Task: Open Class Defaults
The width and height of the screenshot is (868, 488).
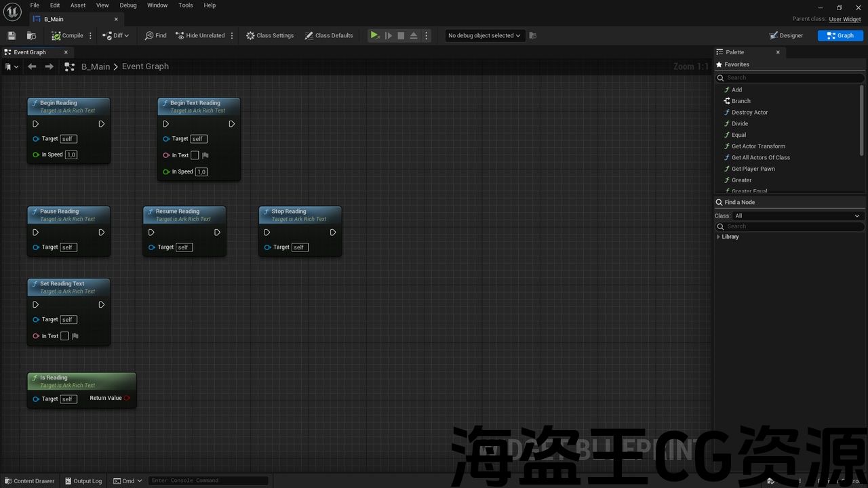Action: pyautogui.click(x=329, y=35)
